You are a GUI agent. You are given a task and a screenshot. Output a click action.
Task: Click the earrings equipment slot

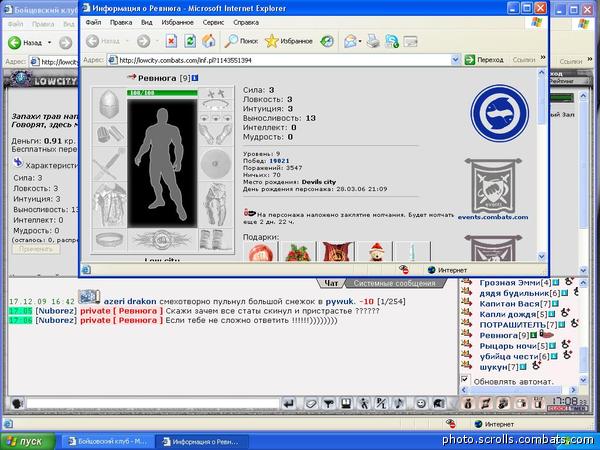pos(215,93)
